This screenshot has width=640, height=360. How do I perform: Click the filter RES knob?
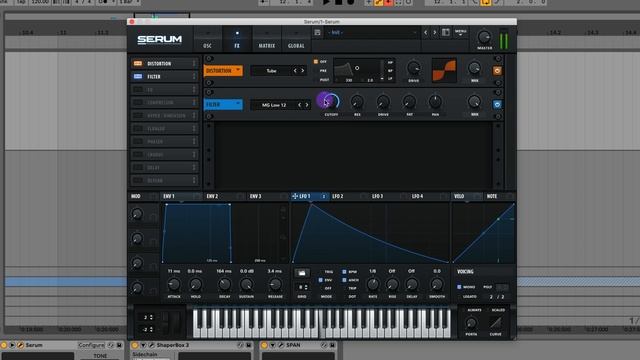[x=357, y=102]
